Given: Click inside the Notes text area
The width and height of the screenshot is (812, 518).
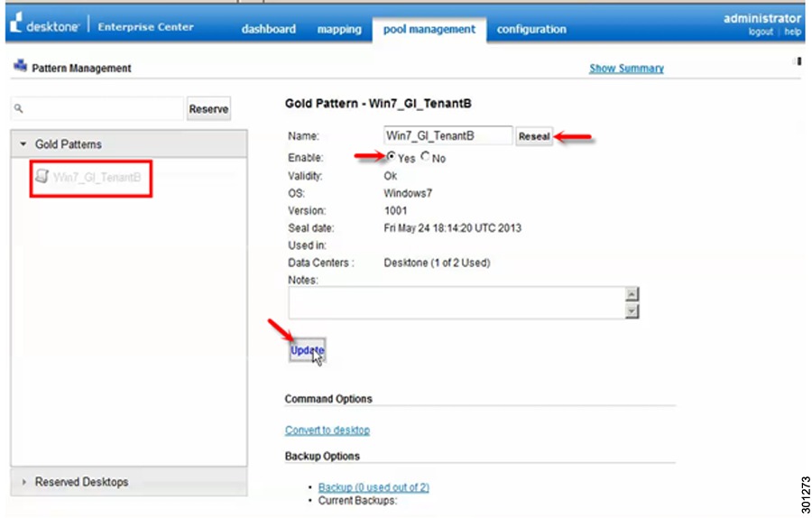Looking at the screenshot, I should click(x=457, y=302).
